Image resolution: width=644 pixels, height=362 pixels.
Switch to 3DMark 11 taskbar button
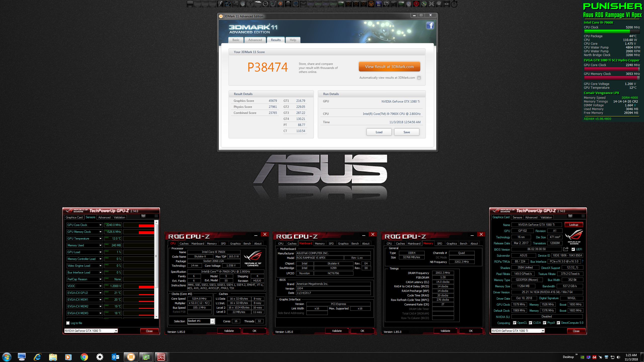[x=131, y=357]
